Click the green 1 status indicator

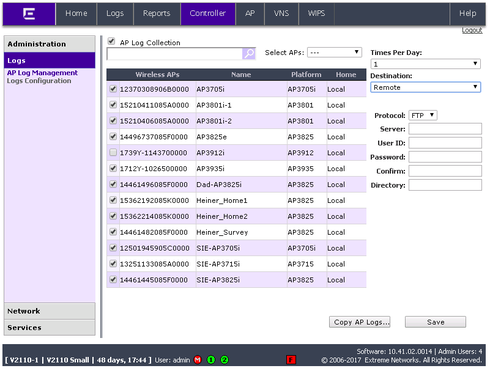211,360
